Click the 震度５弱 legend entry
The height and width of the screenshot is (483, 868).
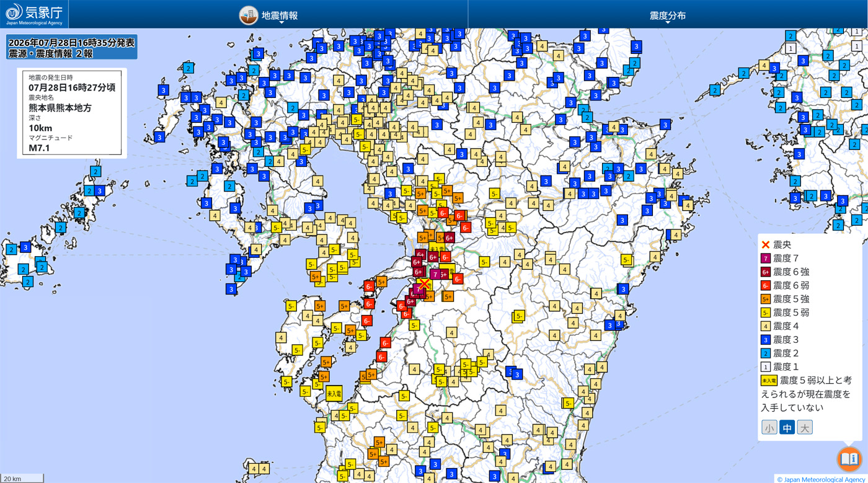pyautogui.click(x=785, y=312)
